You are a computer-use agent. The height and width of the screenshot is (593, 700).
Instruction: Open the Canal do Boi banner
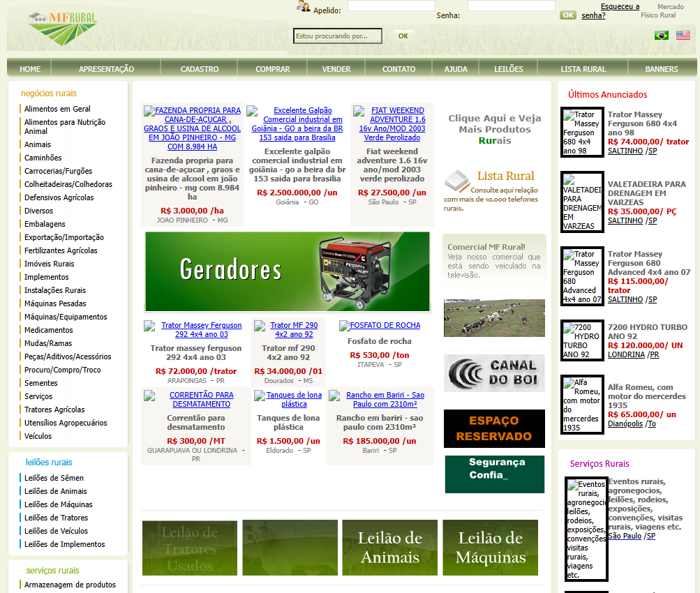[494, 373]
